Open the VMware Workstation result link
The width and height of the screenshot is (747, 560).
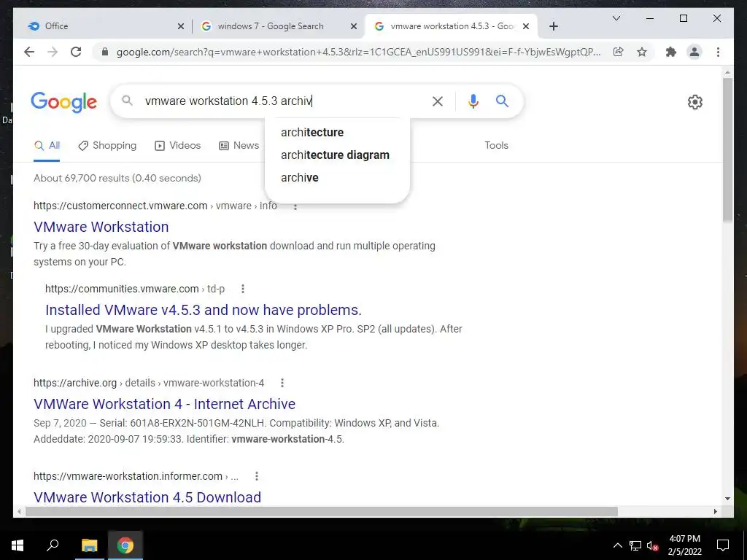click(x=101, y=227)
